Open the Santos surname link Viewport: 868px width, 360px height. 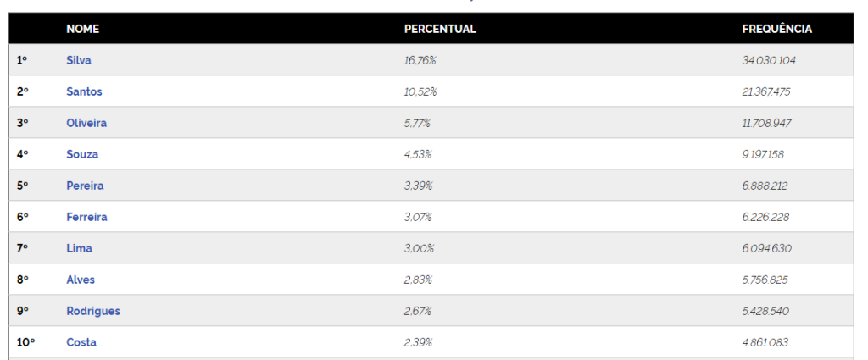(84, 91)
